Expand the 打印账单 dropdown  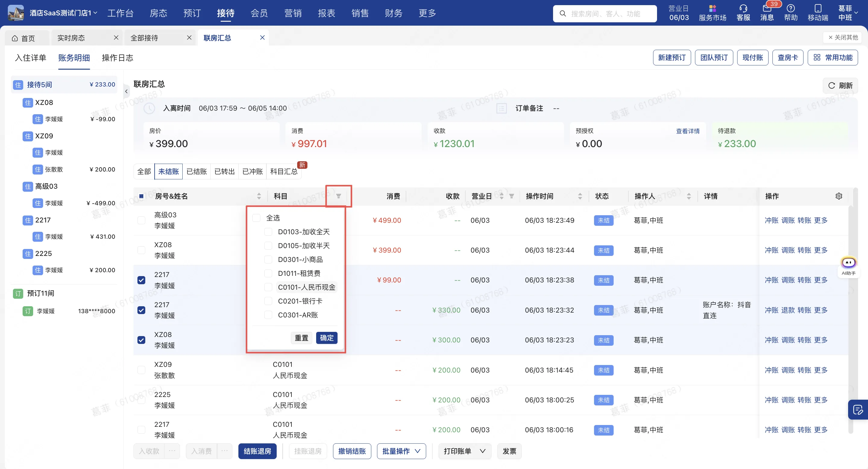(464, 451)
